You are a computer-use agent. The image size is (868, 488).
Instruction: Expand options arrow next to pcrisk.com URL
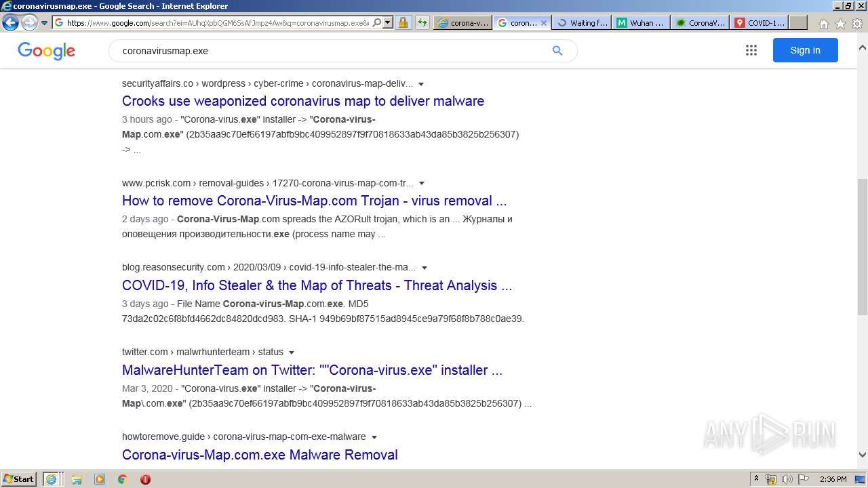(422, 184)
